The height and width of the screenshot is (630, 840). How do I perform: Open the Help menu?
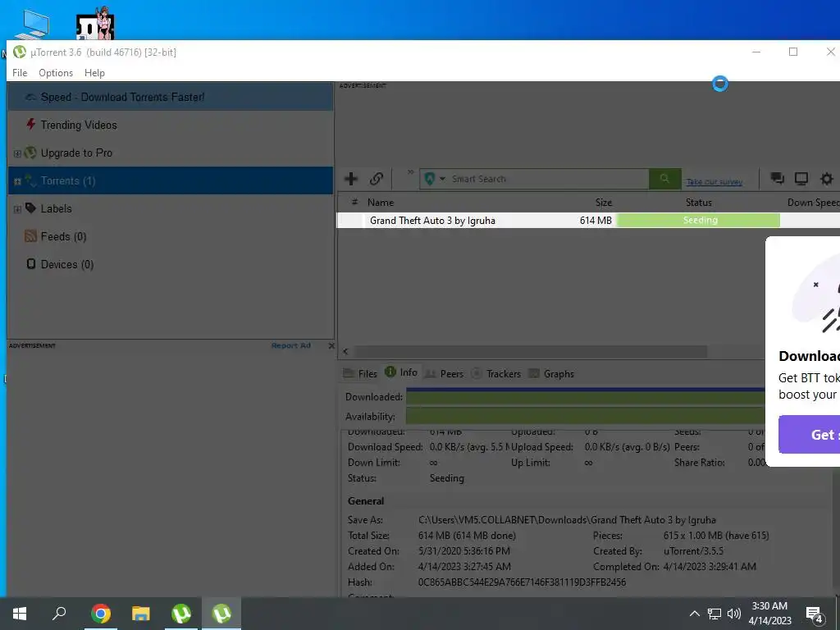[x=94, y=73]
